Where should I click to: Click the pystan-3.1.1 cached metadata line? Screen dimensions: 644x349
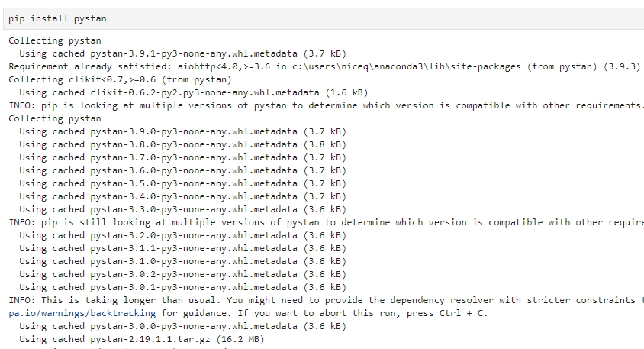point(183,248)
